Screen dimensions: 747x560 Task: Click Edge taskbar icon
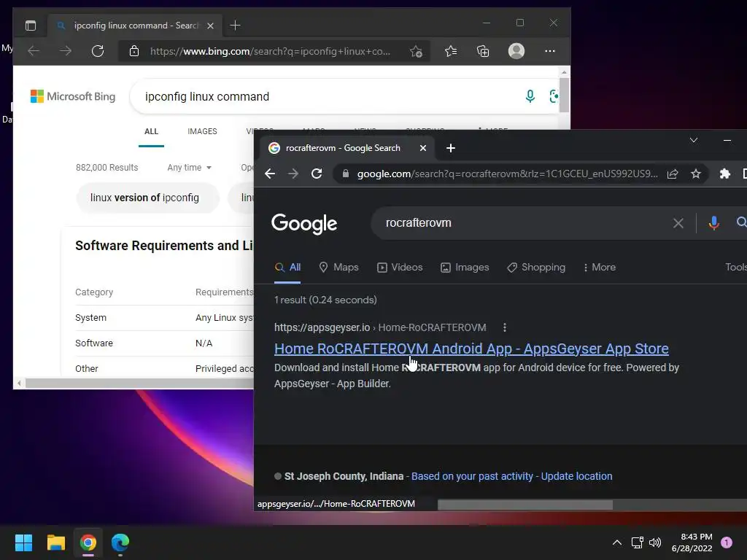point(120,542)
